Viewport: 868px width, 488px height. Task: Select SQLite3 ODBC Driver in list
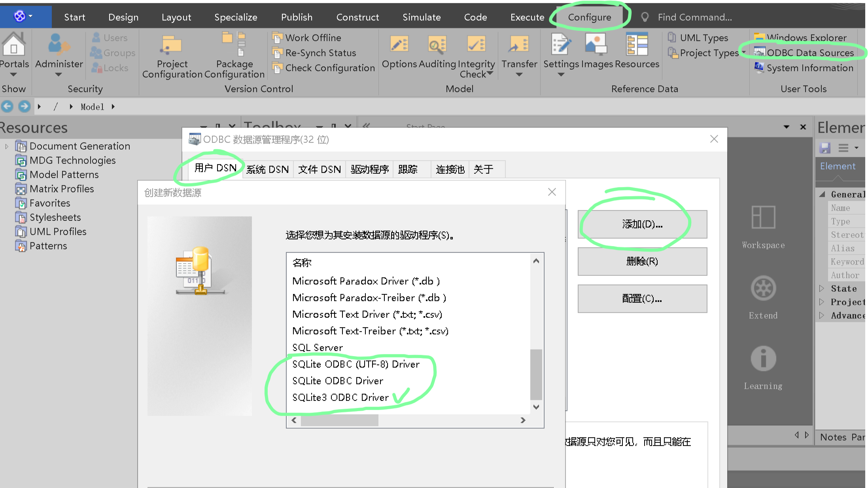point(340,397)
